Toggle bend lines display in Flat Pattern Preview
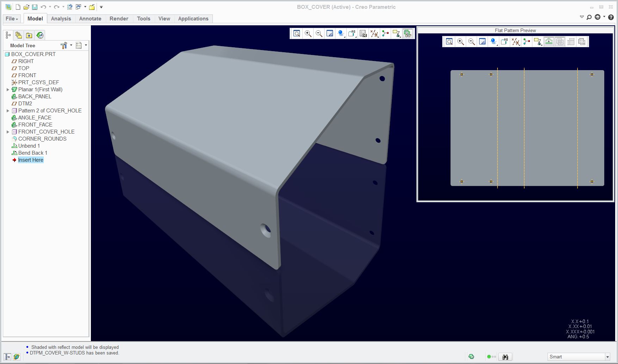This screenshot has height=364, width=618. tap(549, 42)
